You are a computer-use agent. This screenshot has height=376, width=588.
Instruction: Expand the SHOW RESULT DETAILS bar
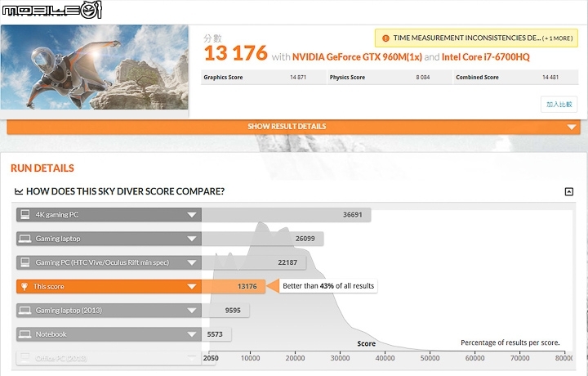click(x=294, y=127)
